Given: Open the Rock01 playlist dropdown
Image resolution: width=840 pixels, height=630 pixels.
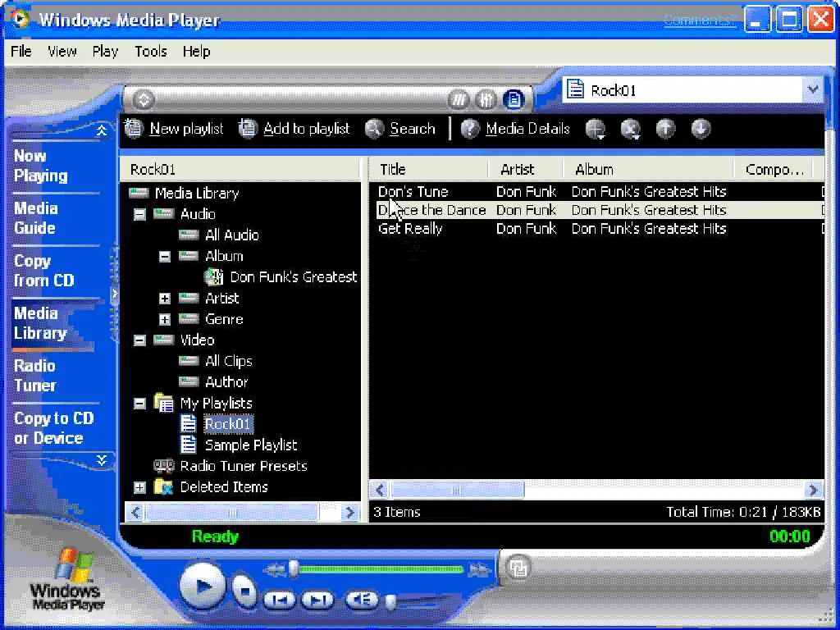Looking at the screenshot, I should coord(813,89).
